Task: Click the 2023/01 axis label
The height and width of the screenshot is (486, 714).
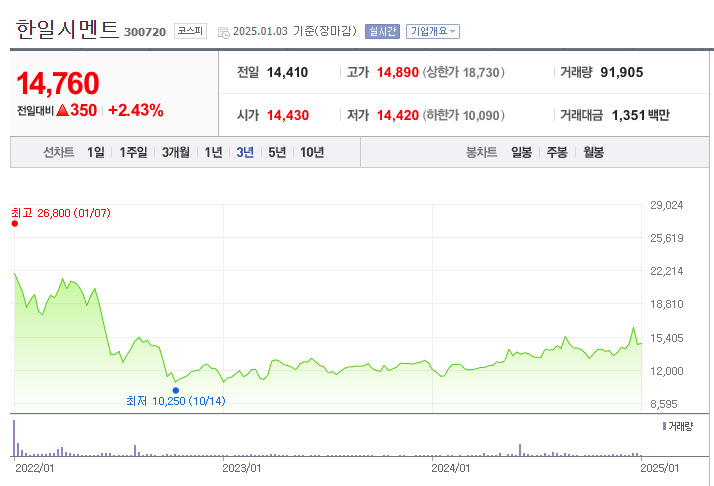Action: point(242,468)
